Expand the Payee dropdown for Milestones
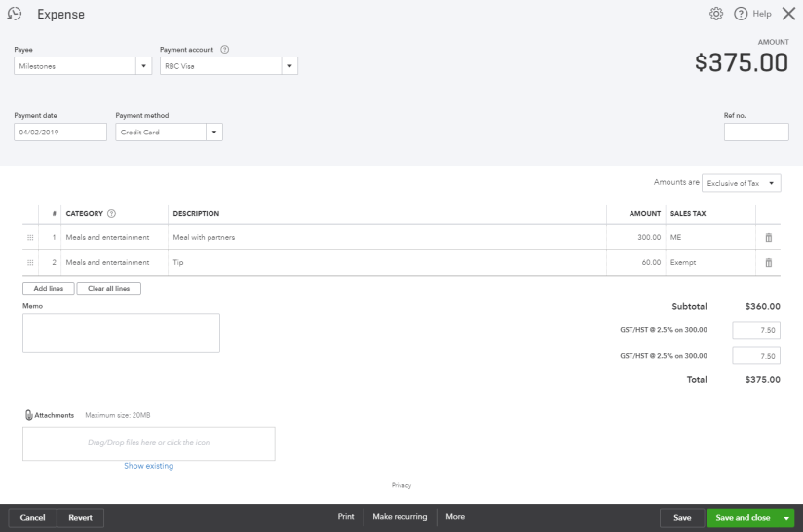 tap(145, 66)
